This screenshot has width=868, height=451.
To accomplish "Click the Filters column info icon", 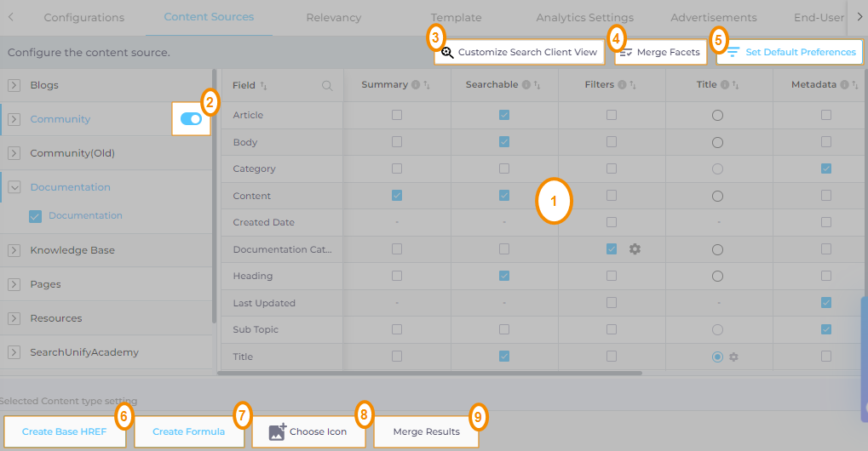I will point(621,85).
